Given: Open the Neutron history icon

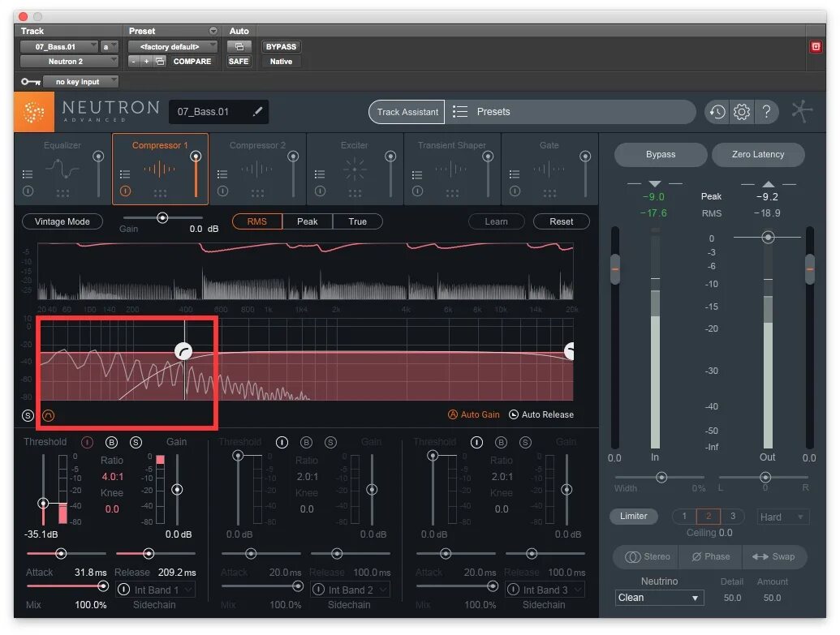Looking at the screenshot, I should click(717, 112).
